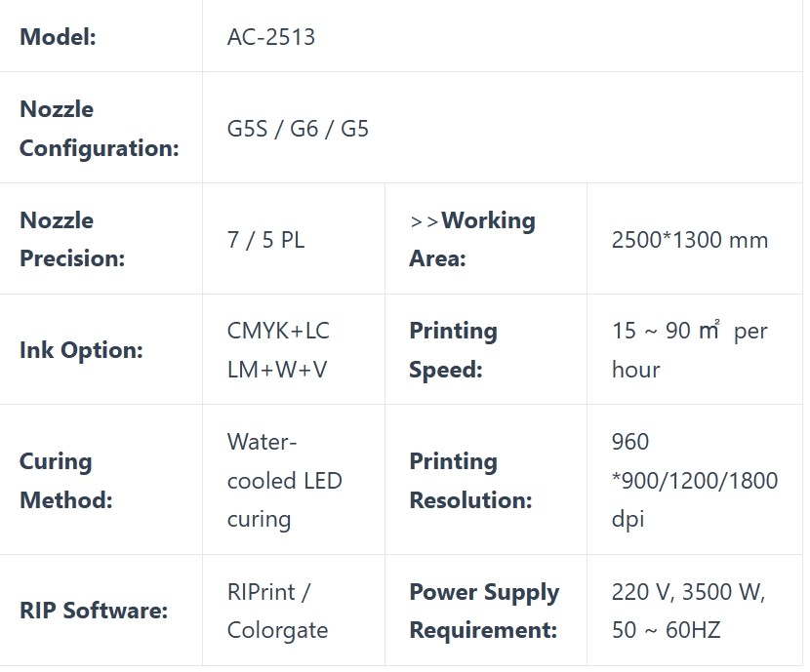Select the 960*900/1200/1800 dpi value

point(694,480)
